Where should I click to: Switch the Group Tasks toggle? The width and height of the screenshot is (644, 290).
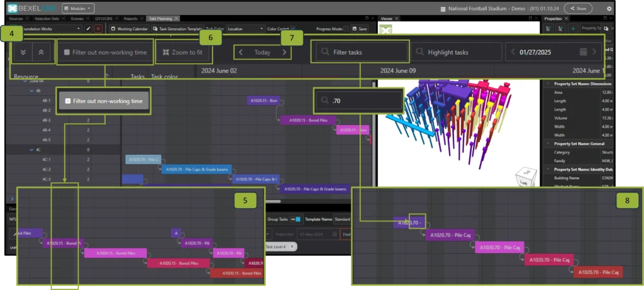click(x=296, y=220)
